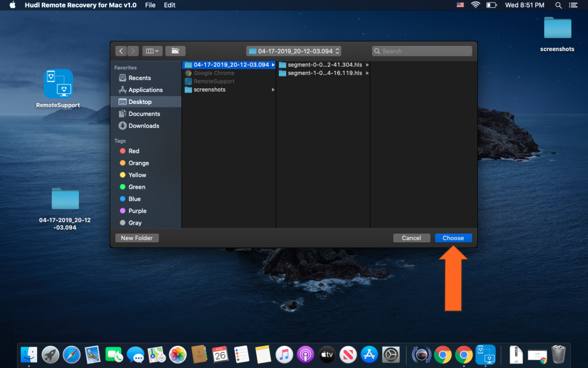Open the Trash from the Dock
The image size is (588, 368).
coord(558,354)
